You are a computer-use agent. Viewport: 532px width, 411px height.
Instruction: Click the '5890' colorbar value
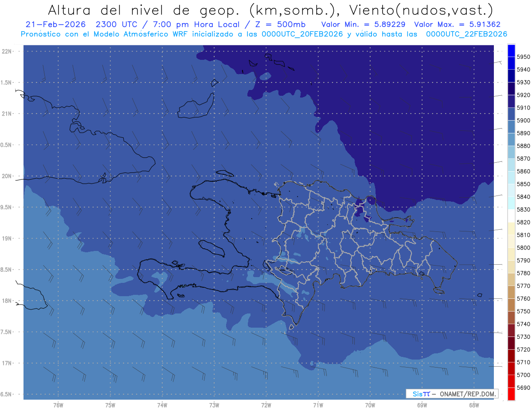click(x=523, y=133)
